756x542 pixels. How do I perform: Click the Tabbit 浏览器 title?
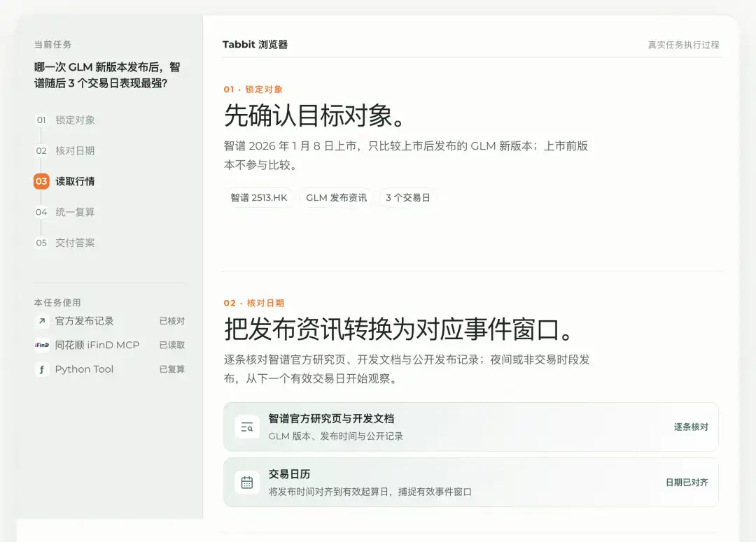255,44
